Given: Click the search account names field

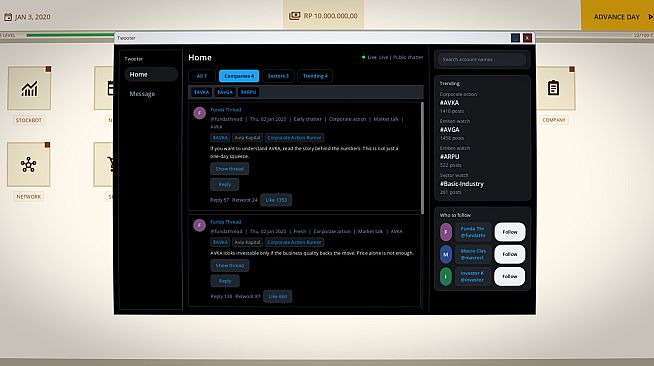Looking at the screenshot, I should (482, 60).
